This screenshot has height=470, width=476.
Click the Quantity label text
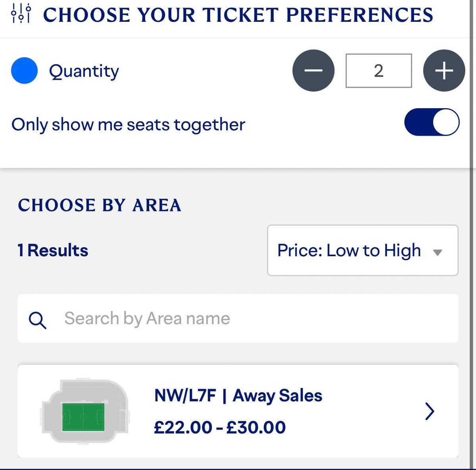pos(84,71)
